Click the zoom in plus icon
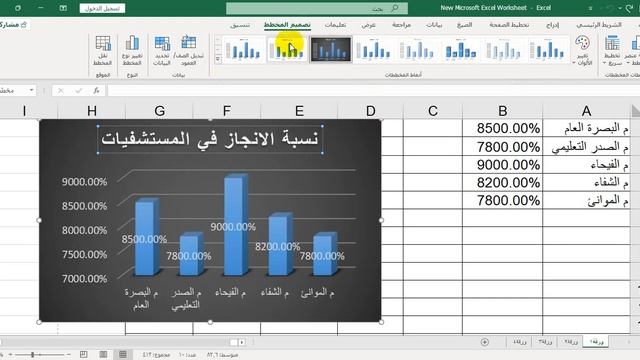Image resolution: width=640 pixels, height=360 pixels. point(11,355)
